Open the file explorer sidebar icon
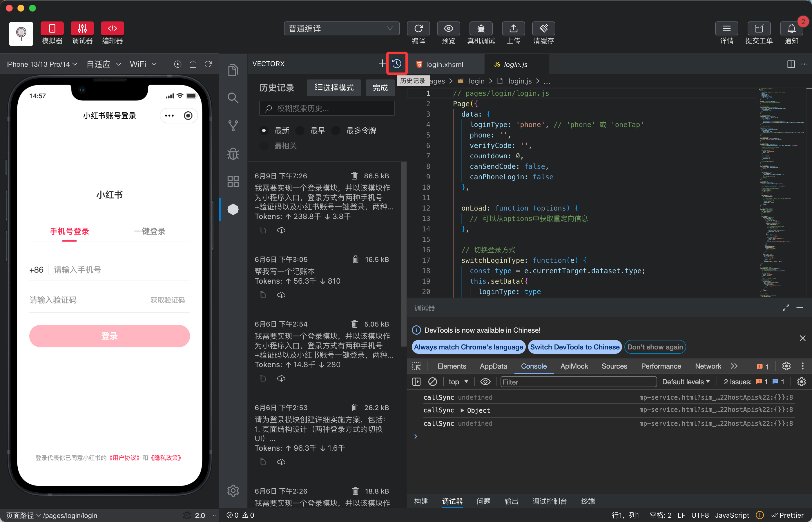This screenshot has height=522, width=812. [233, 70]
